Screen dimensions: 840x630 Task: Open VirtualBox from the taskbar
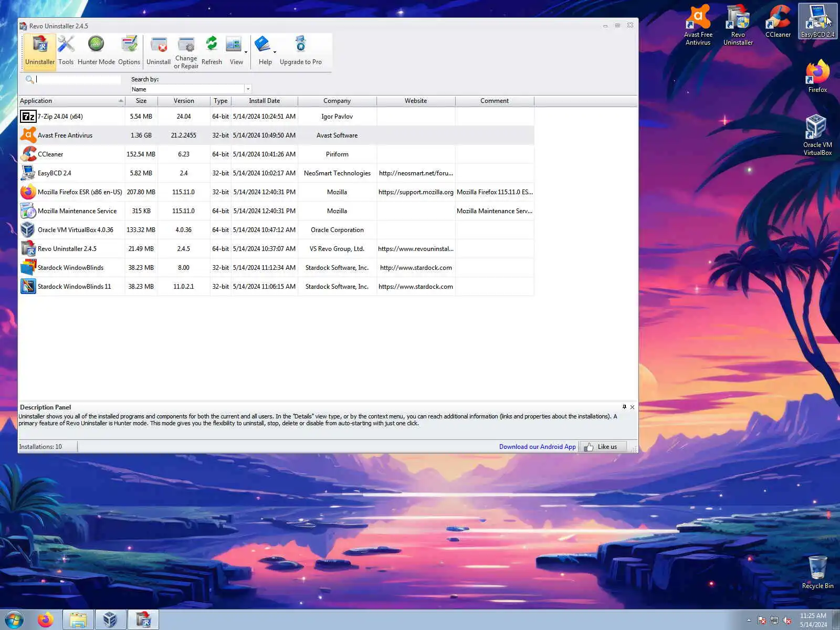[110, 620]
